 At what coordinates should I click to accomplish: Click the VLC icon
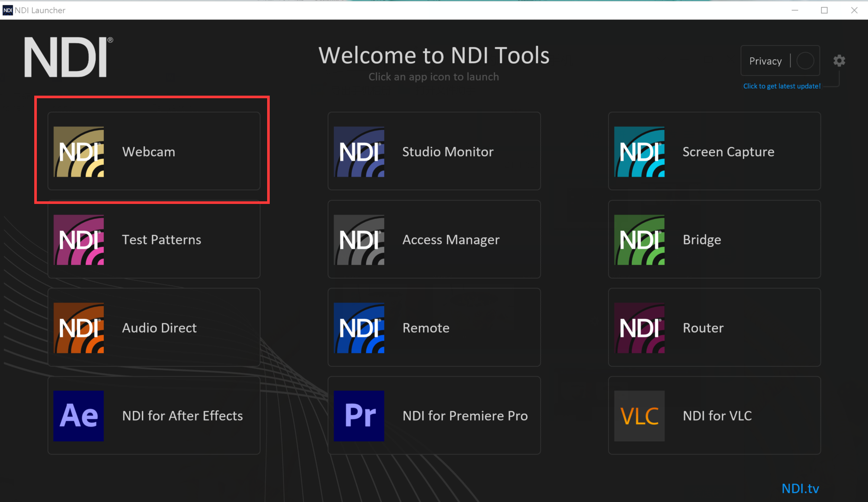639,416
